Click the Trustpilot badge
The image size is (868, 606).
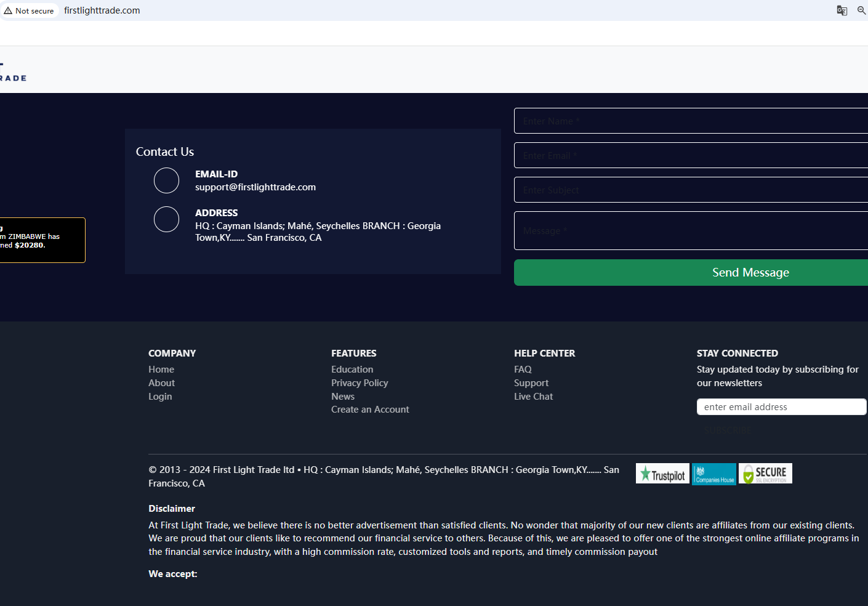coord(662,474)
